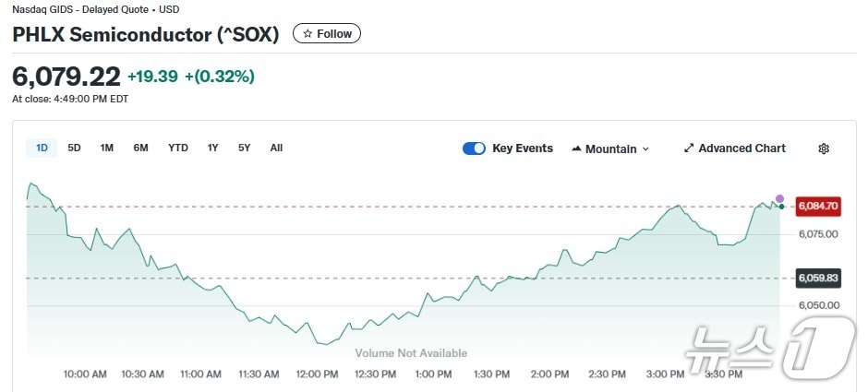Click the 6,059.83 previous close label
This screenshot has height=392, width=868.
pyautogui.click(x=818, y=278)
